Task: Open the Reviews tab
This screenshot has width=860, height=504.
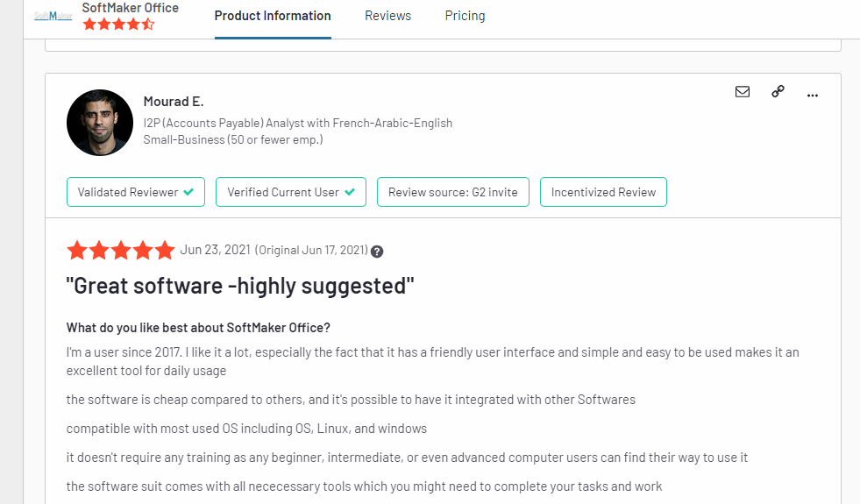Action: (387, 16)
